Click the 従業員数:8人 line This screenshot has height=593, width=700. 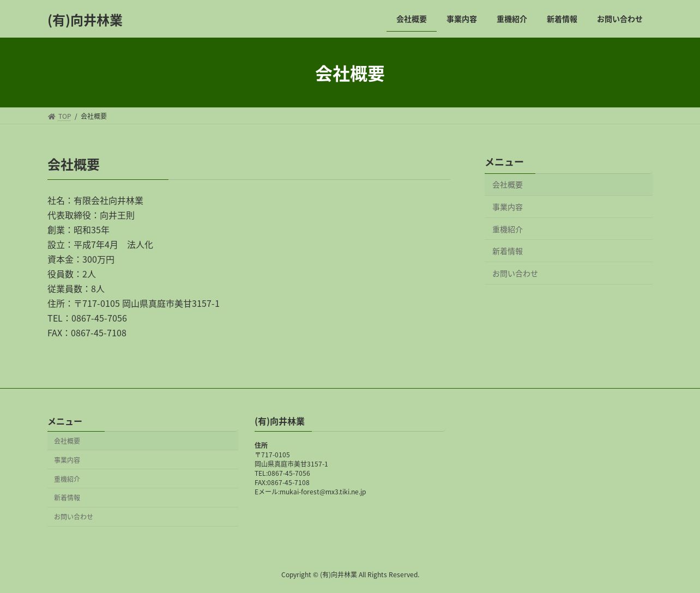pyautogui.click(x=76, y=289)
